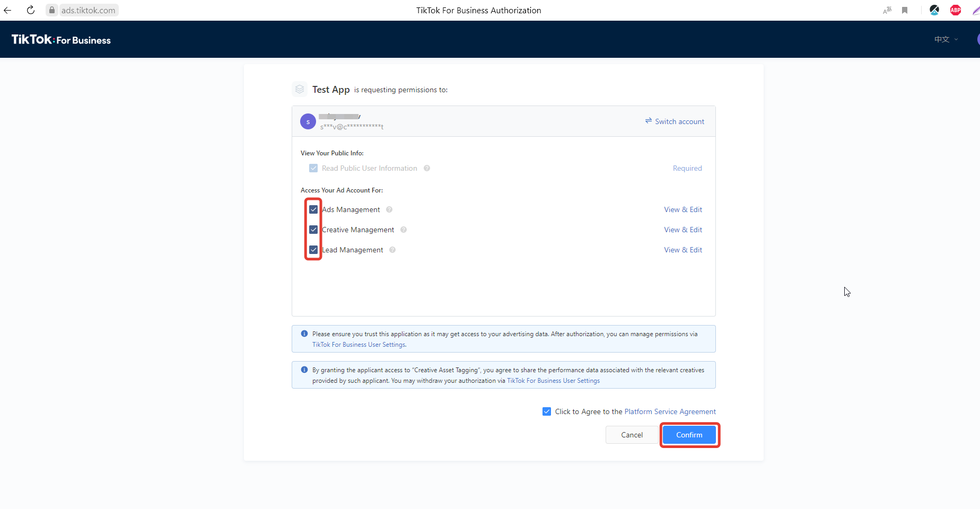This screenshot has height=509, width=980.
Task: Click the Cancel button
Action: click(632, 435)
